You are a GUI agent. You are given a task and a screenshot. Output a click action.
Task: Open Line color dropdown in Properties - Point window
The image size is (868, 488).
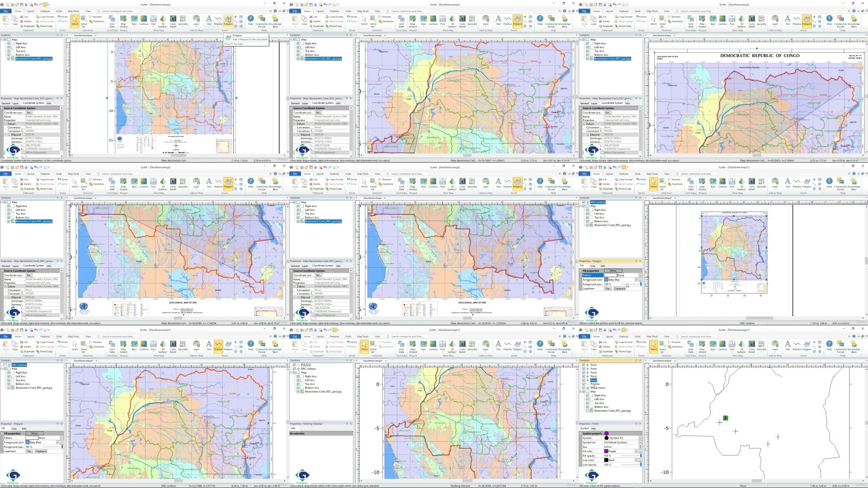(x=636, y=460)
